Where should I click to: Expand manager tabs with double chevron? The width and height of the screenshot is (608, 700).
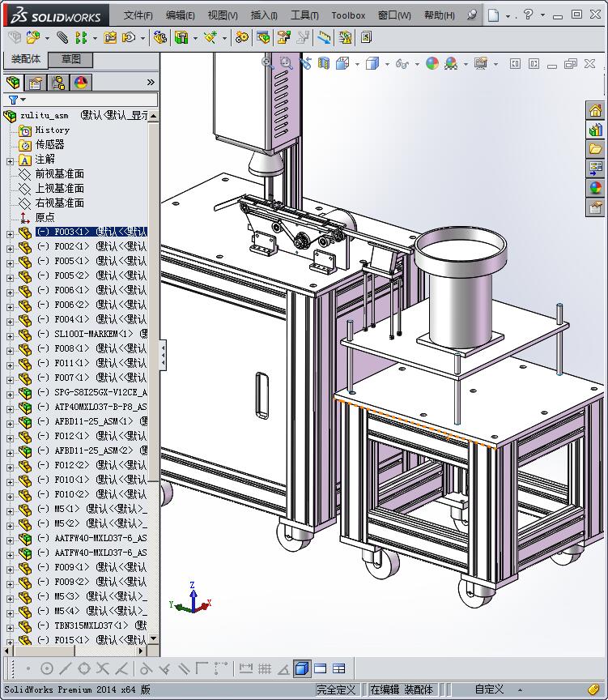pos(151,82)
